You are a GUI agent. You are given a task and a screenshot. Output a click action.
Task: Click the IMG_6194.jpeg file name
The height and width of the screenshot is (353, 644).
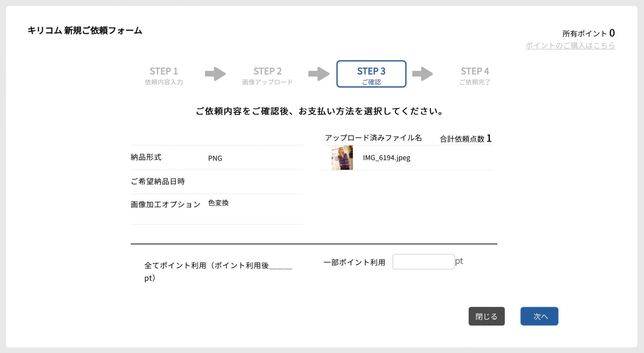click(x=386, y=158)
